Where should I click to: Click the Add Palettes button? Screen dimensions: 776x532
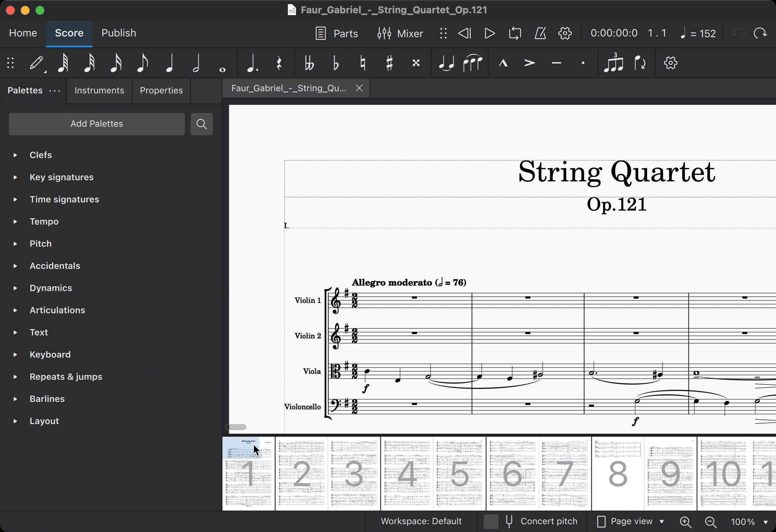click(x=97, y=124)
